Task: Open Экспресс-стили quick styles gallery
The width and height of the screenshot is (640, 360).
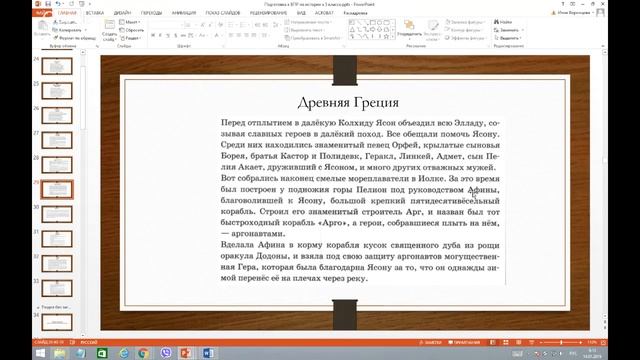Action: pos(432,30)
